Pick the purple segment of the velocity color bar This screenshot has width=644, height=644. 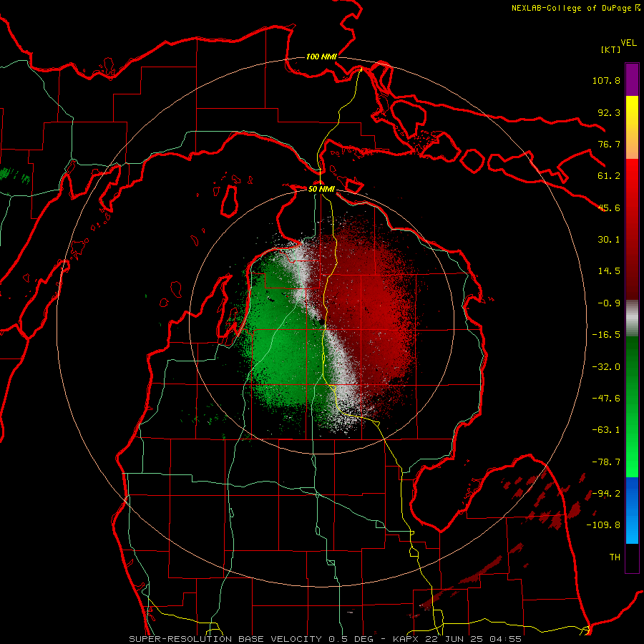(632, 79)
